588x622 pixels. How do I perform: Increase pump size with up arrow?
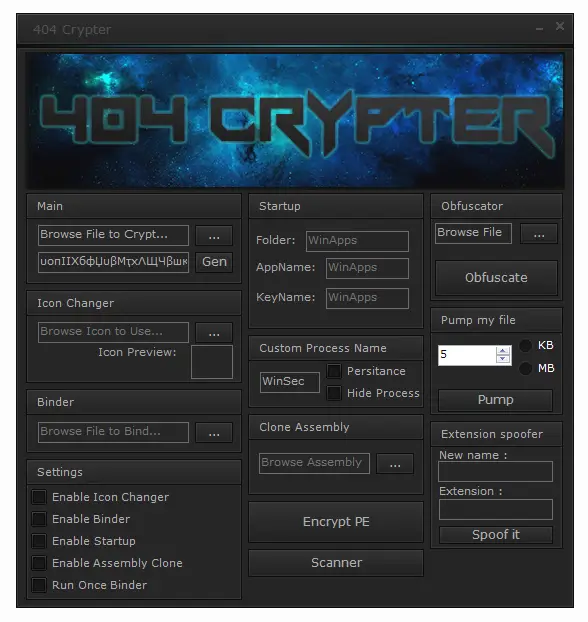pos(503,351)
